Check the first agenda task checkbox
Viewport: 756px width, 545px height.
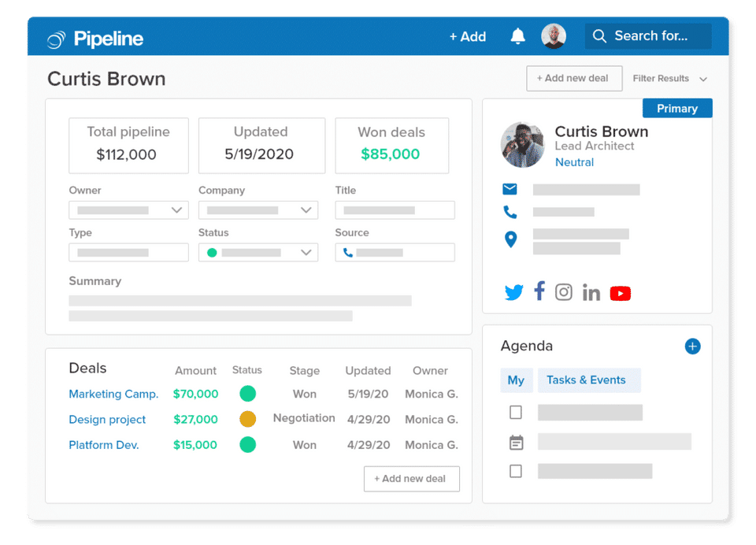point(515,413)
